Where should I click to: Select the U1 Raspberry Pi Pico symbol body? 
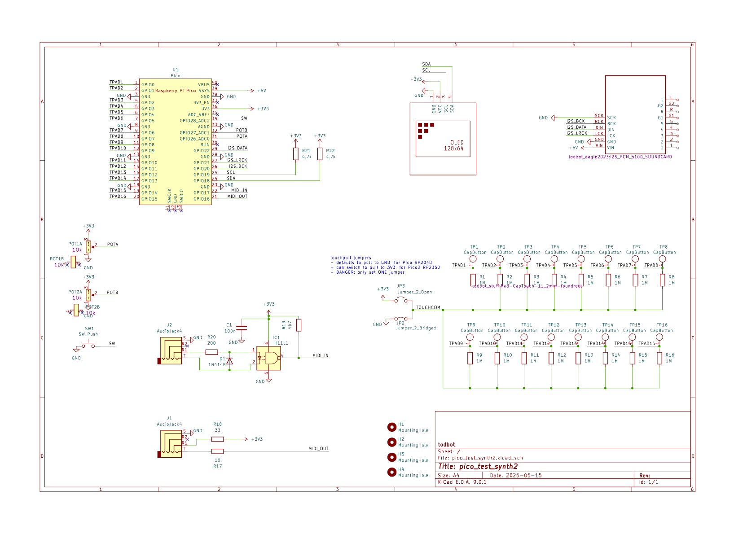[176, 142]
